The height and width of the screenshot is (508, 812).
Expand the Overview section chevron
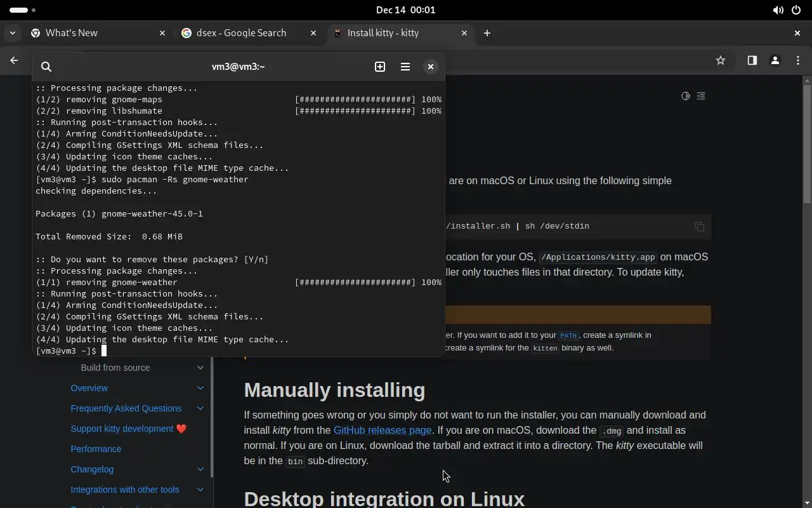pos(200,388)
